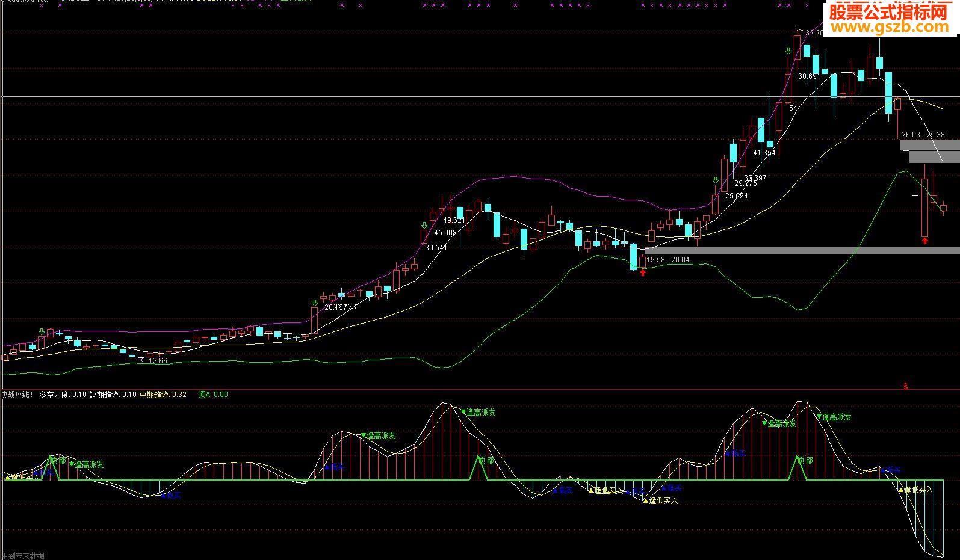Click the 用到未来数据 notice
Image resolution: width=960 pixels, height=560 pixels.
point(23,556)
